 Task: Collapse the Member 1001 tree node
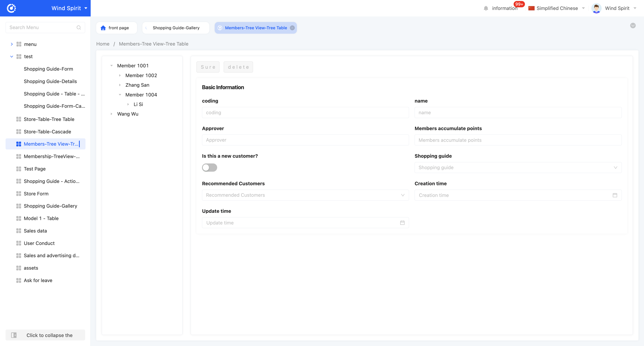[x=112, y=66]
